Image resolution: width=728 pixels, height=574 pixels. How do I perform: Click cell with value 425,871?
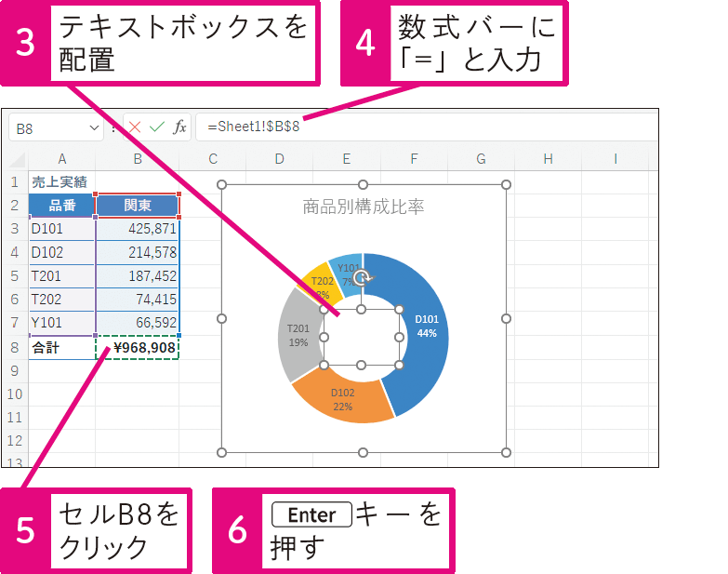[x=138, y=229]
